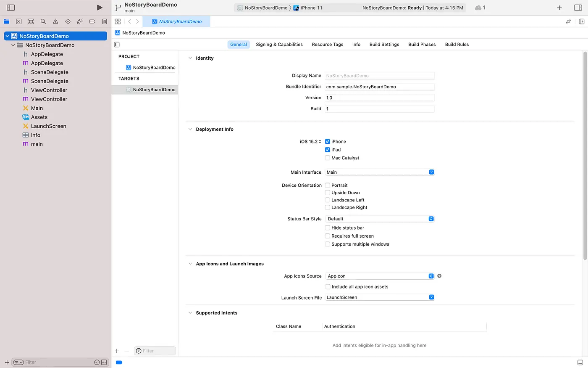Uncheck the iPad checkbox
This screenshot has width=588, height=368.
pyautogui.click(x=328, y=150)
